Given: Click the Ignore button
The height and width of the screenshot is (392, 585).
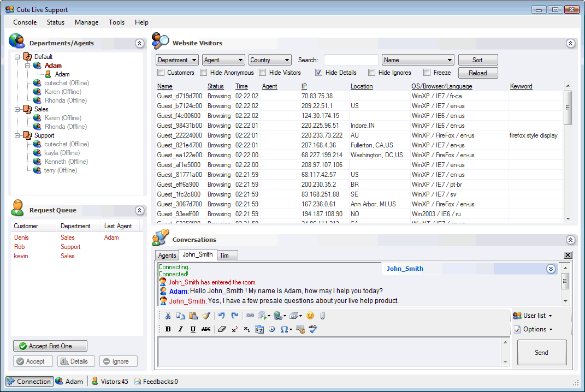Looking at the screenshot, I should 119,361.
